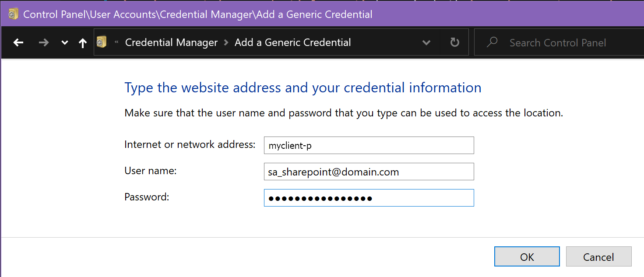
Task: Click the heading 'Type the website address and your credential information'
Action: pos(303,88)
